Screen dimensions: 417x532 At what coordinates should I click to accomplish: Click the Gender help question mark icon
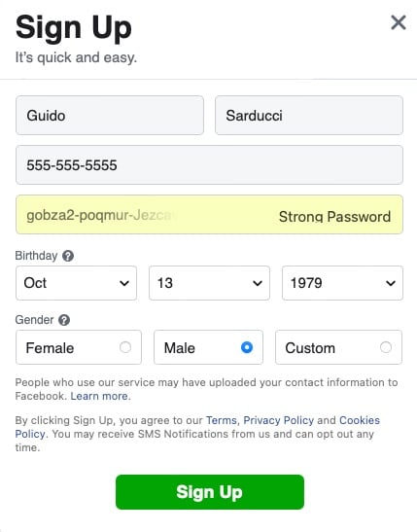pos(64,320)
